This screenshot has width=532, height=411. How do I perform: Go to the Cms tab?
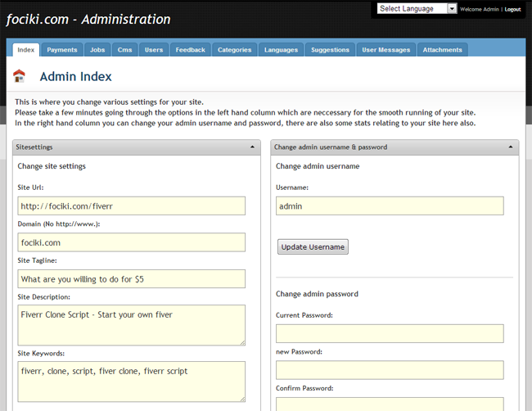125,50
